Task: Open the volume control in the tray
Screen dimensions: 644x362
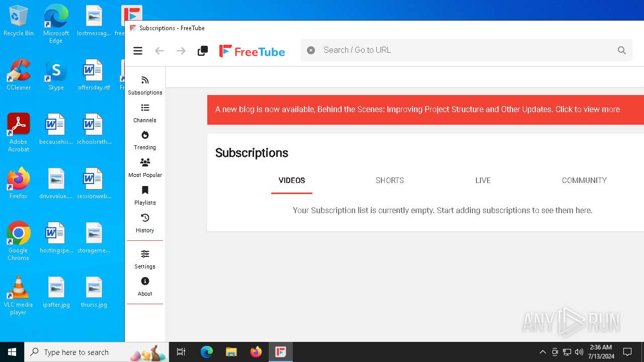Action: coord(579,352)
